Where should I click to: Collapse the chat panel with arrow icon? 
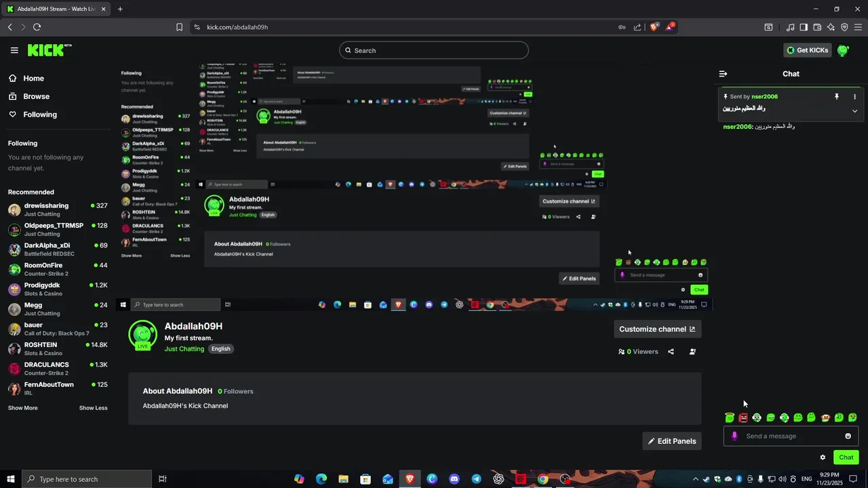pyautogui.click(x=723, y=74)
